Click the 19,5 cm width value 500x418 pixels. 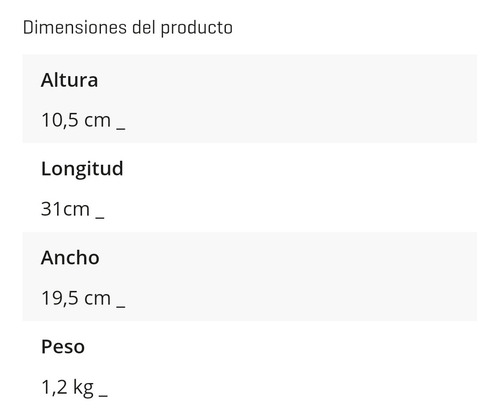(76, 298)
